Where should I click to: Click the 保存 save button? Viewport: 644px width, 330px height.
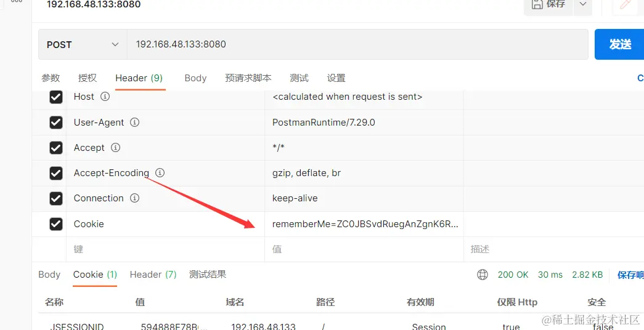point(548,5)
